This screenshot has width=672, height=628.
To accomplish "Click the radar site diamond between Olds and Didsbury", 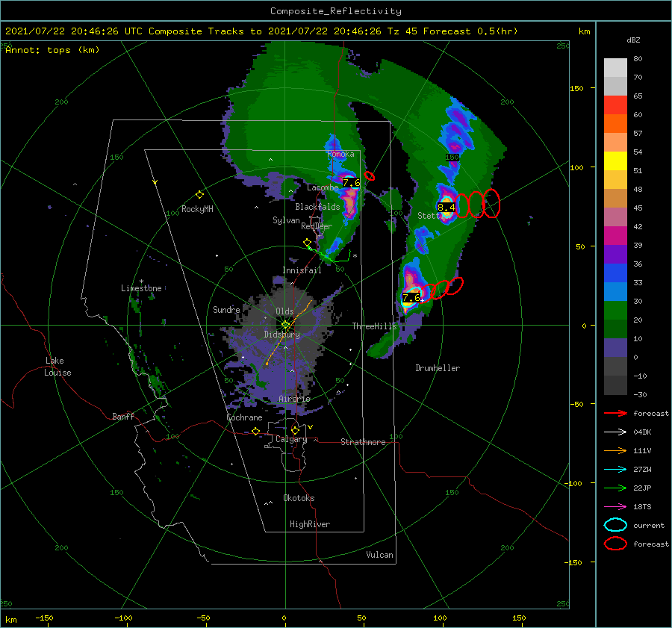I will coord(286,325).
